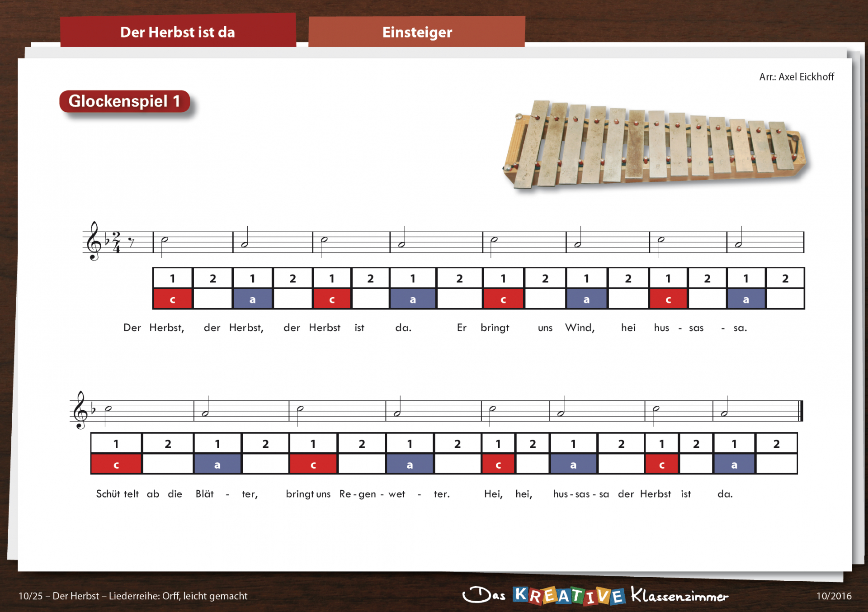Click the 2/4 time signature symbol
This screenshot has height=612, width=868.
pyautogui.click(x=117, y=242)
